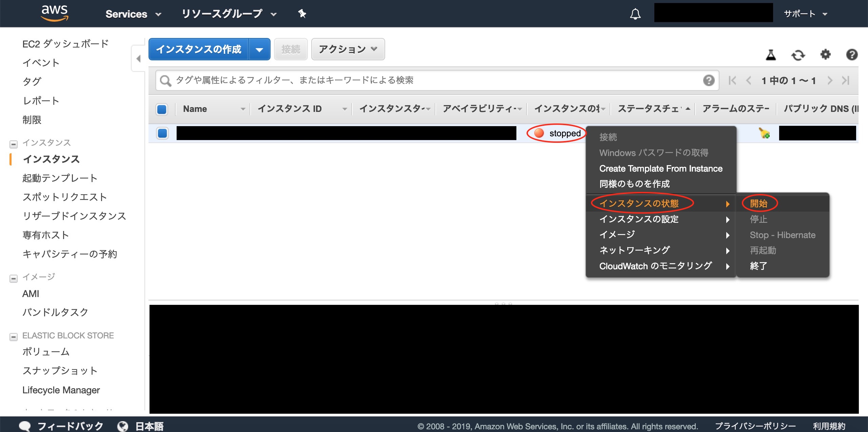Open Lifecycle Manager in the sidebar
Screen dimensions: 868x432
click(61, 390)
